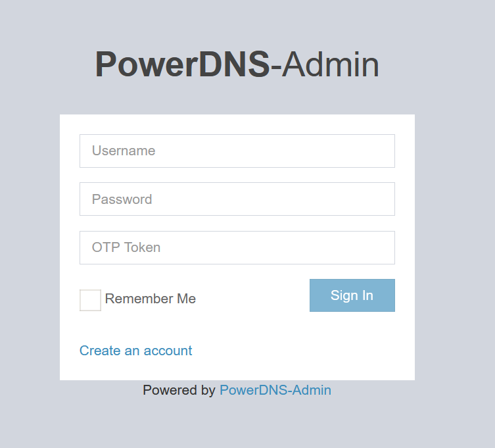The image size is (495, 448).
Task: Visit the PowerDNS-Admin project link below the form
Action: [x=275, y=390]
